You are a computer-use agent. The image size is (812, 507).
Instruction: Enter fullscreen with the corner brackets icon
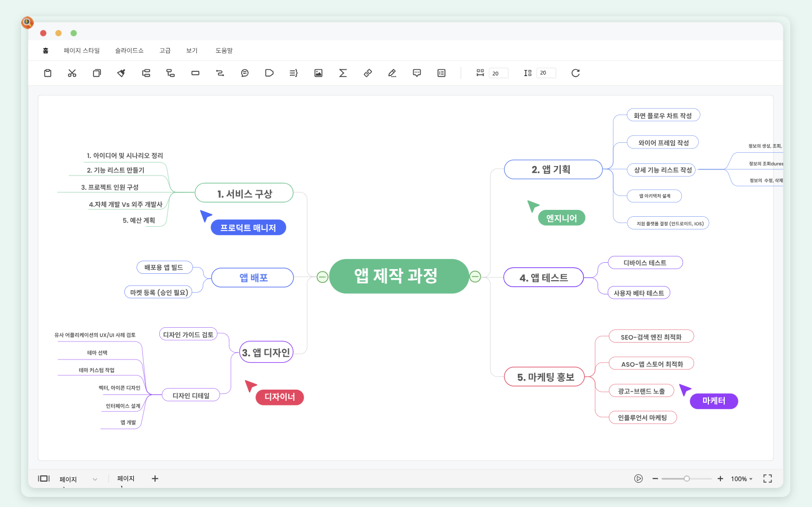click(768, 478)
